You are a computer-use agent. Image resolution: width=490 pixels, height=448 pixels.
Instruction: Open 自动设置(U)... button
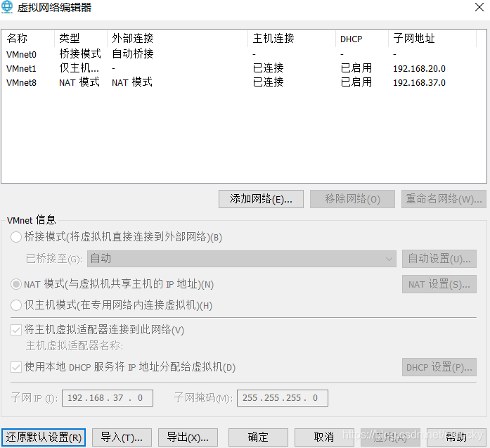pos(439,259)
